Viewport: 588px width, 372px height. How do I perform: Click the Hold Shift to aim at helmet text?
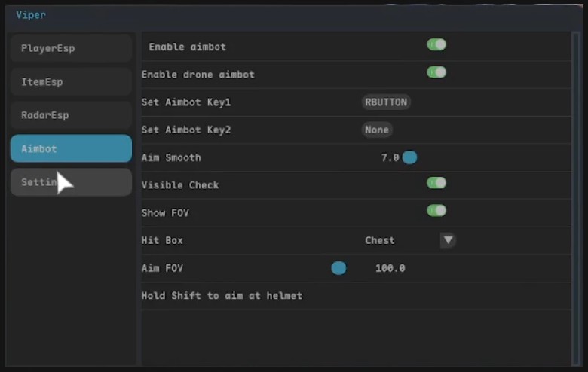(222, 296)
